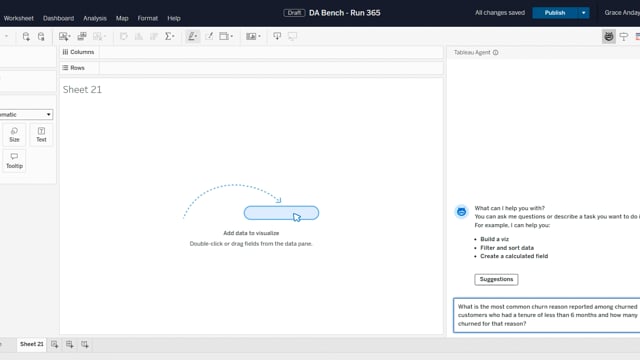Click the new dashboard icon in bottom bar
The width and height of the screenshot is (640, 360).
point(69,344)
